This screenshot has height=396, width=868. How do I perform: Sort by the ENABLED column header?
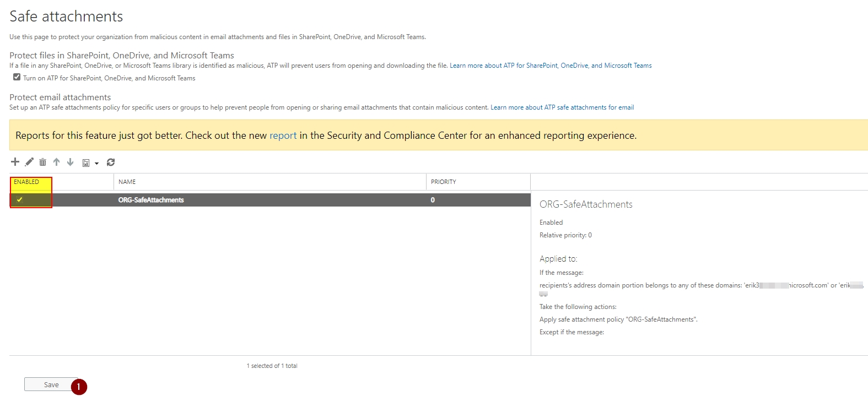pos(26,182)
